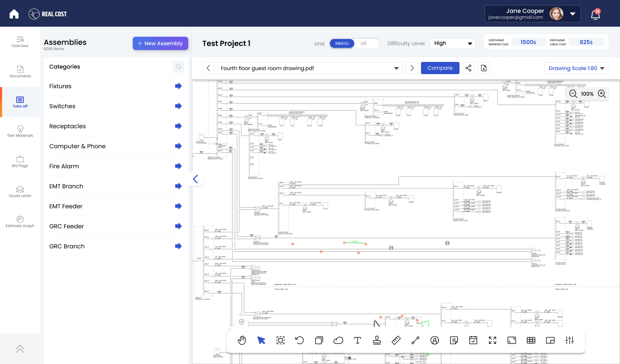
Task: Create a New Assembly
Action: point(160,43)
